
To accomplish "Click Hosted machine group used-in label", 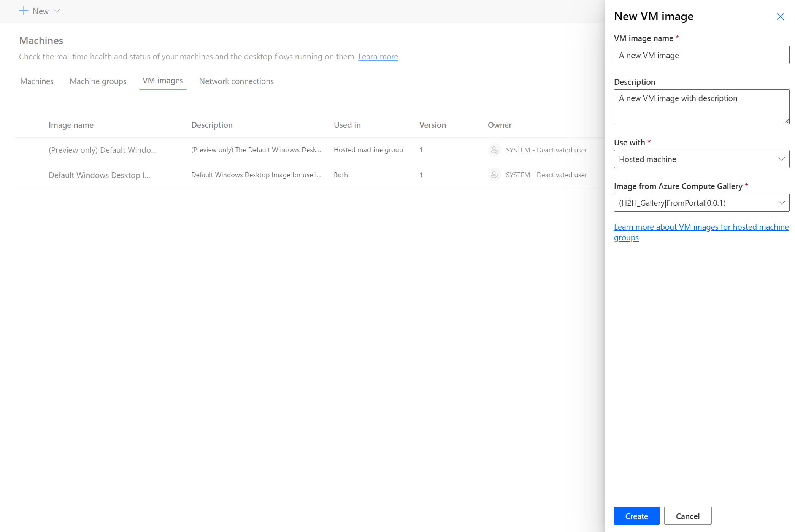I will (x=368, y=149).
